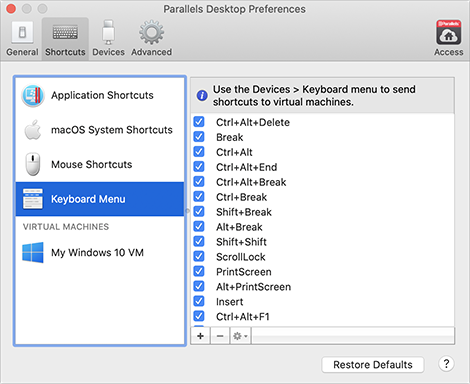
Task: Switch to the General tab label
Action: [22, 52]
